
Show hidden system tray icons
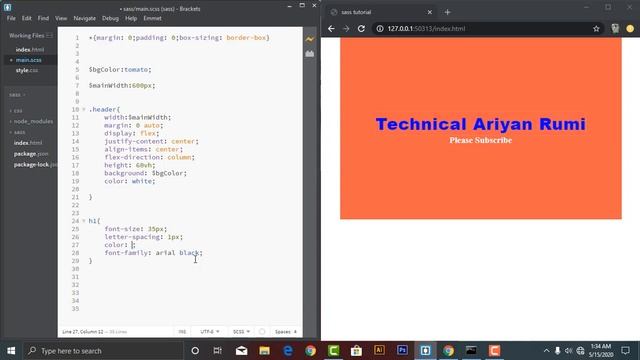(546, 351)
